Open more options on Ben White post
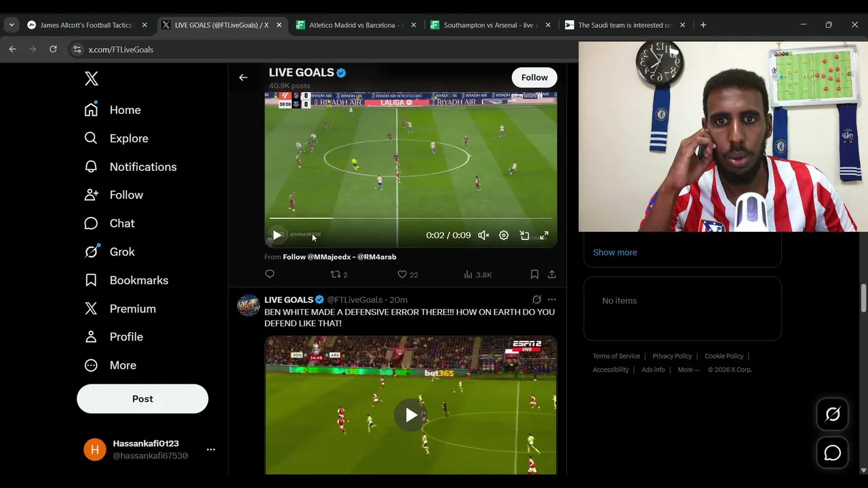This screenshot has width=868, height=488. 552,300
